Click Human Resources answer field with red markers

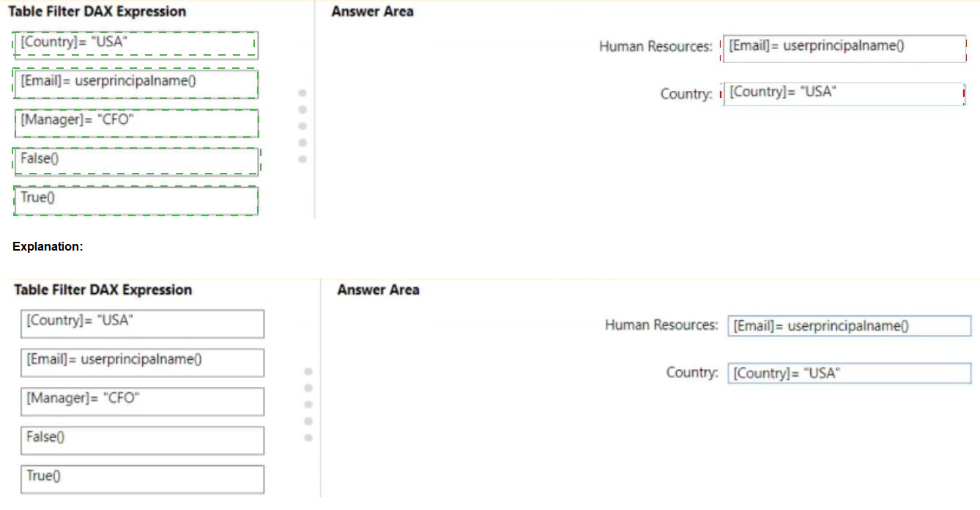point(844,48)
